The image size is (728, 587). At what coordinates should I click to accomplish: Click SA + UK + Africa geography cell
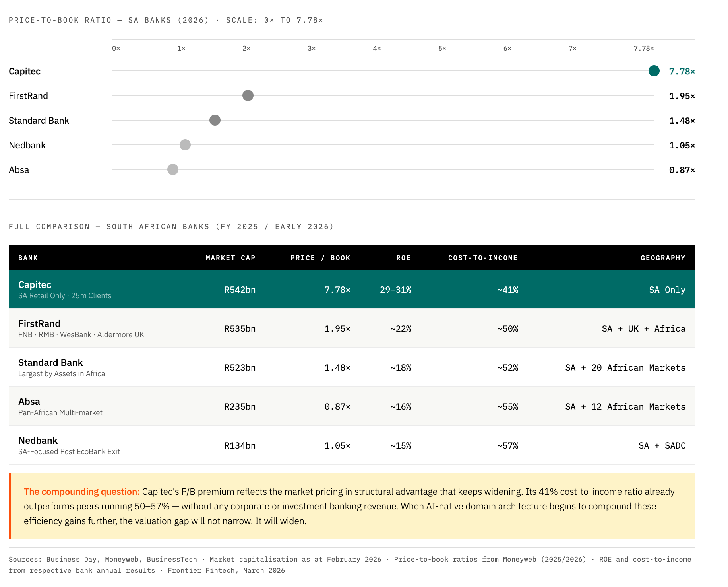click(x=643, y=328)
